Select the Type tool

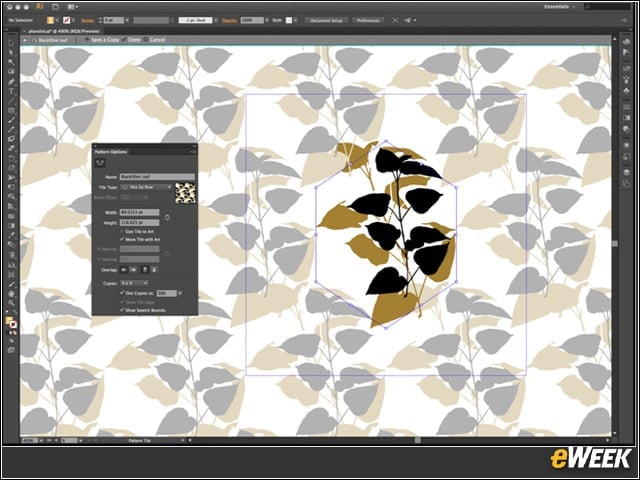tap(11, 91)
